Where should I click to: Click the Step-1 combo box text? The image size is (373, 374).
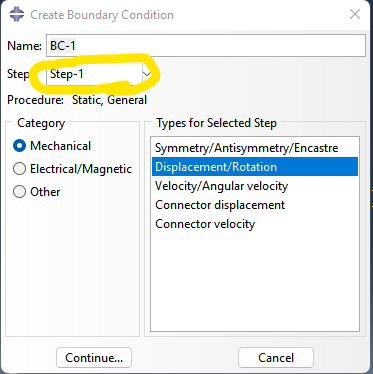click(x=67, y=74)
